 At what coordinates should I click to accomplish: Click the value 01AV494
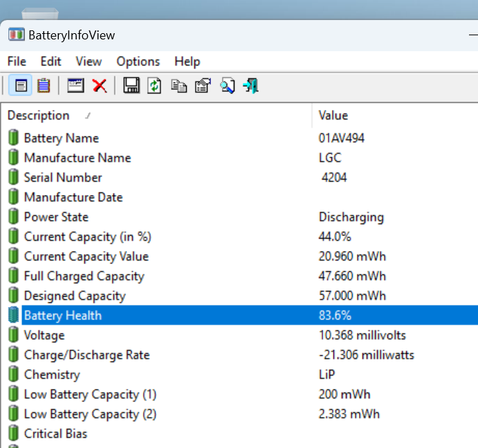342,138
